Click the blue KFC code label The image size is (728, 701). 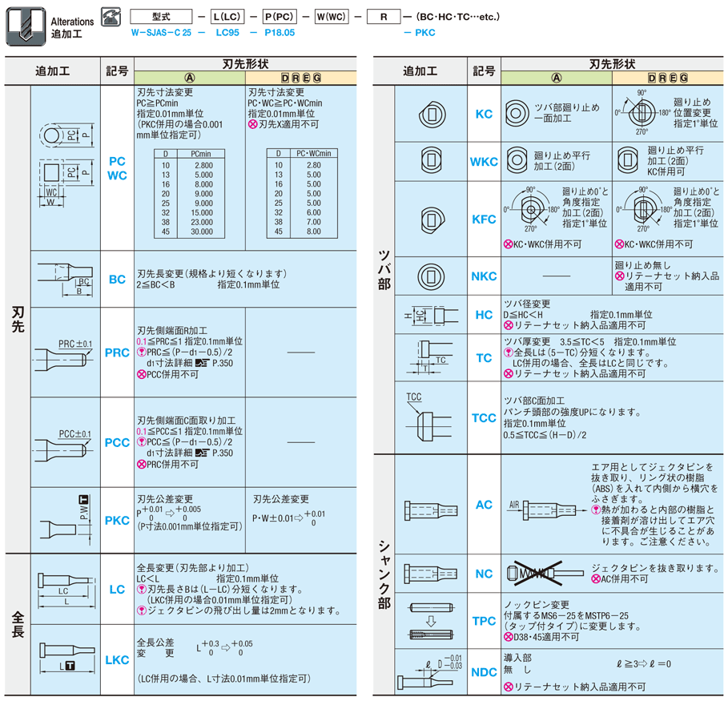pyautogui.click(x=484, y=219)
